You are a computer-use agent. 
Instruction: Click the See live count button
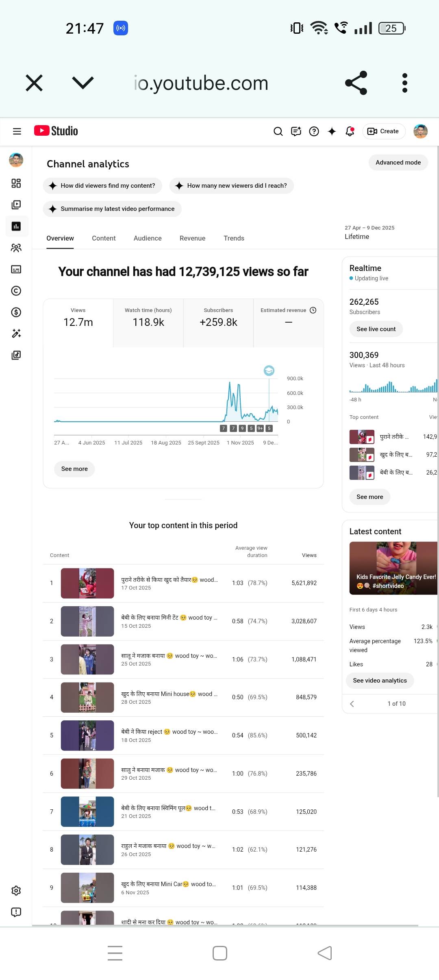376,329
